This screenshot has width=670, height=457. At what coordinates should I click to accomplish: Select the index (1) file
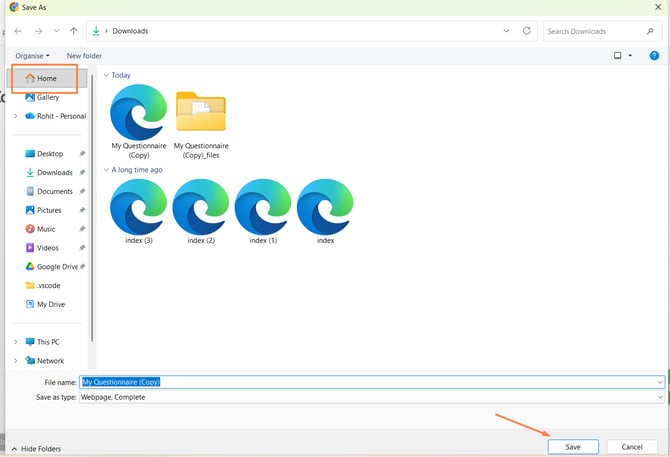263,211
